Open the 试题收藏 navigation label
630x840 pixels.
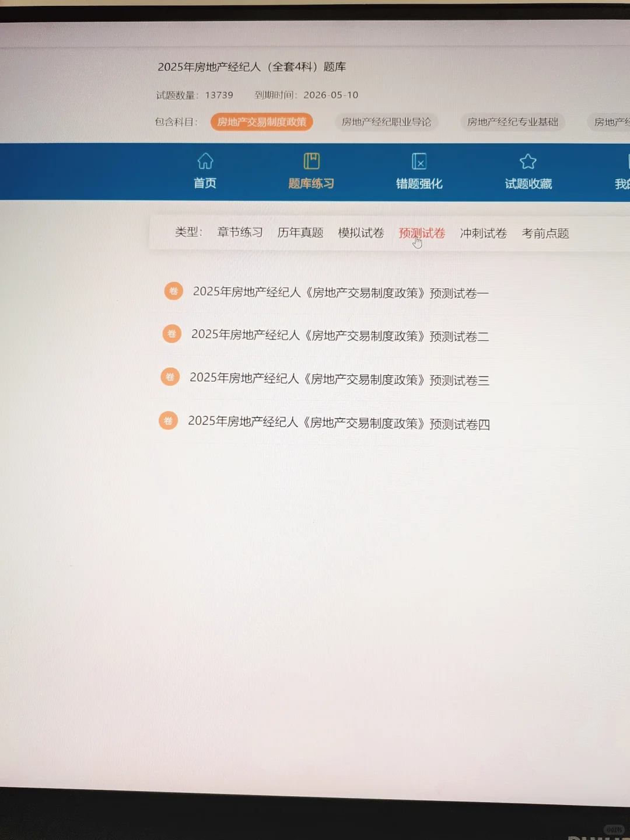tap(528, 184)
